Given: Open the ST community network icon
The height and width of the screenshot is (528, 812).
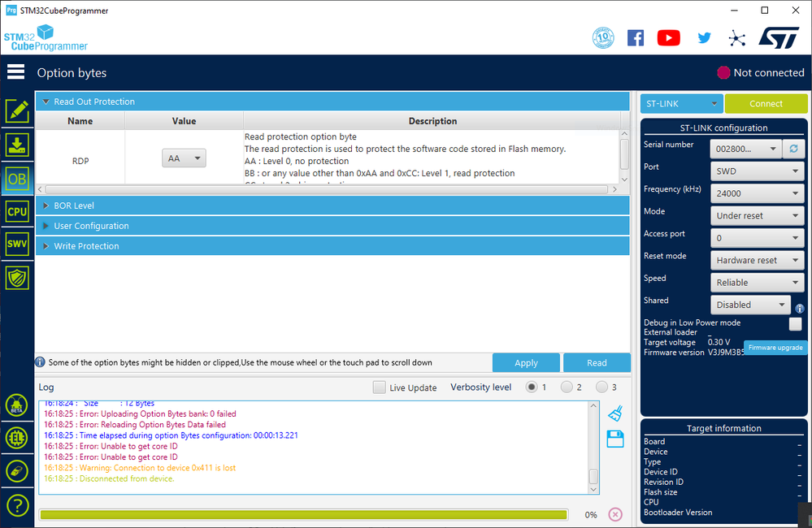Looking at the screenshot, I should click(737, 38).
